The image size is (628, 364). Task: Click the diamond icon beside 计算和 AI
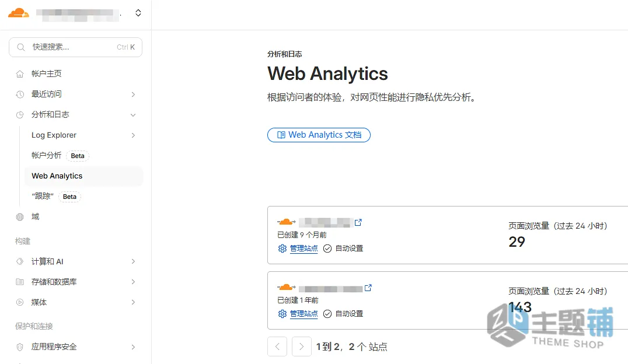tap(20, 261)
